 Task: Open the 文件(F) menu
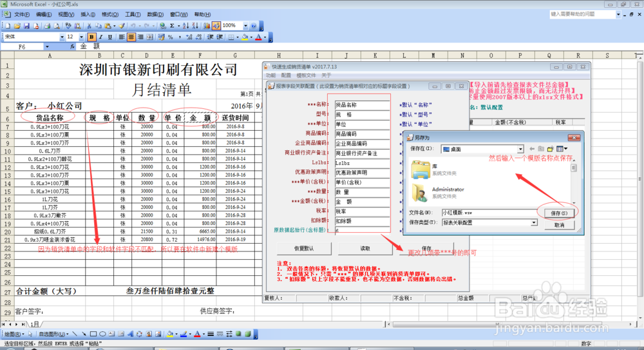coord(21,14)
